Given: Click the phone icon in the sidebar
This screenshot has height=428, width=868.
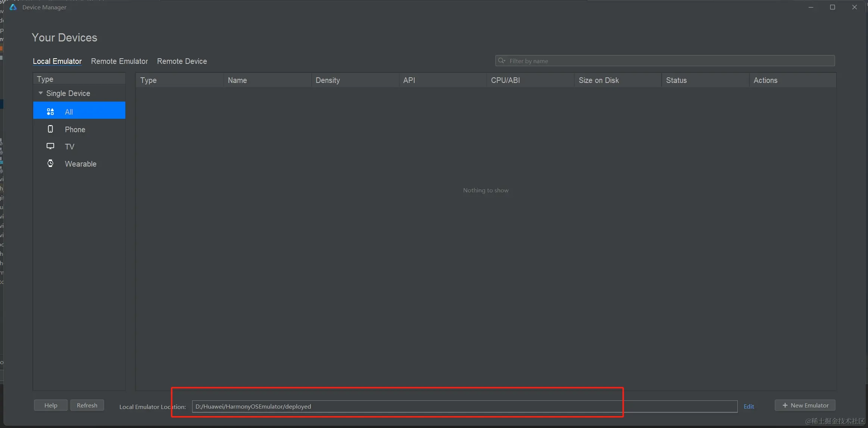Looking at the screenshot, I should pos(50,129).
